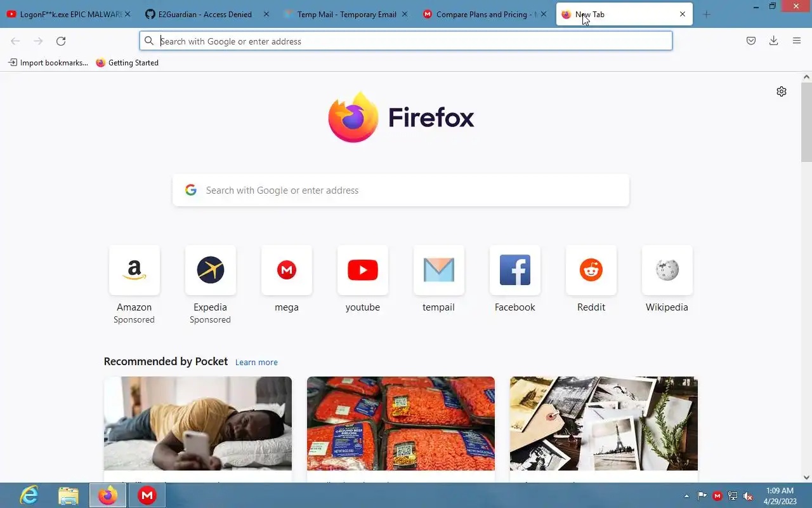Click Import bookmarks in bookmarks toolbar
Image resolution: width=812 pixels, height=508 pixels.
coord(48,63)
